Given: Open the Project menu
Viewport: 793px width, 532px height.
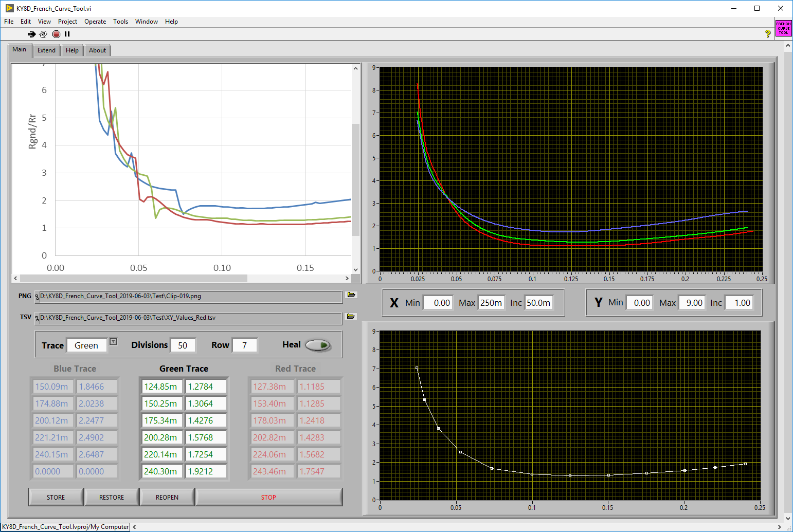Looking at the screenshot, I should (67, 22).
